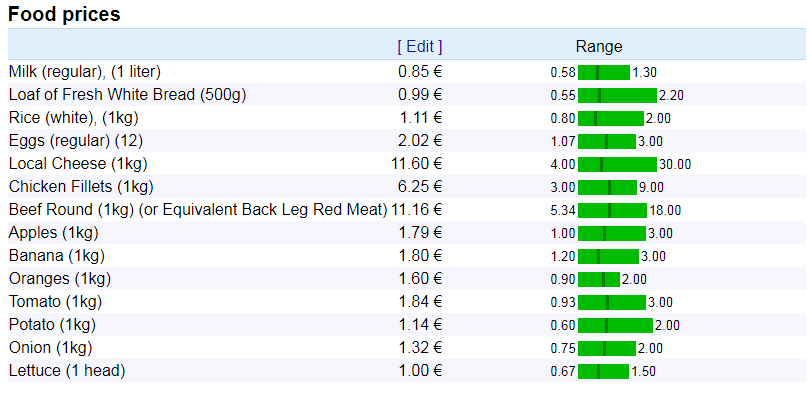Click the green range bar for Oranges
This screenshot has height=396, width=807.
click(x=599, y=280)
